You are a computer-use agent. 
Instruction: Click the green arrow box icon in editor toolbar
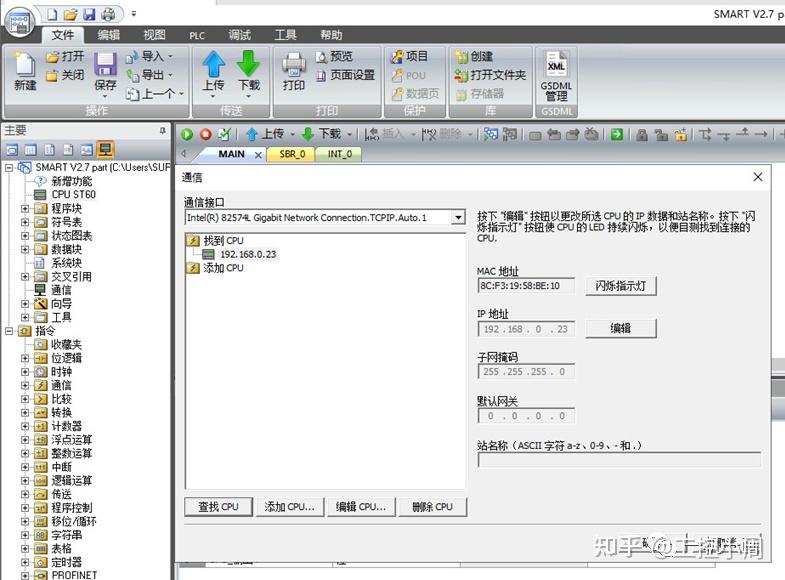617,134
